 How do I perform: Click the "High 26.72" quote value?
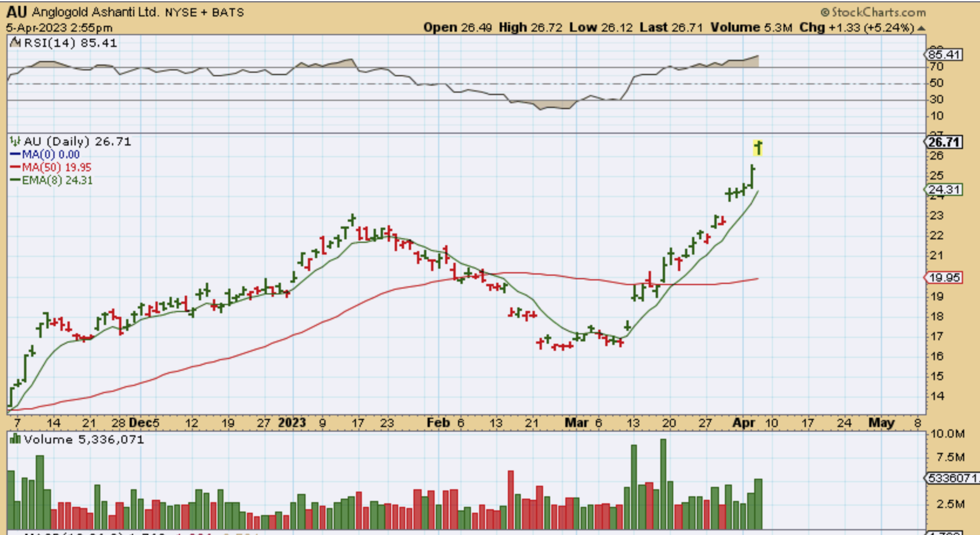pyautogui.click(x=531, y=28)
